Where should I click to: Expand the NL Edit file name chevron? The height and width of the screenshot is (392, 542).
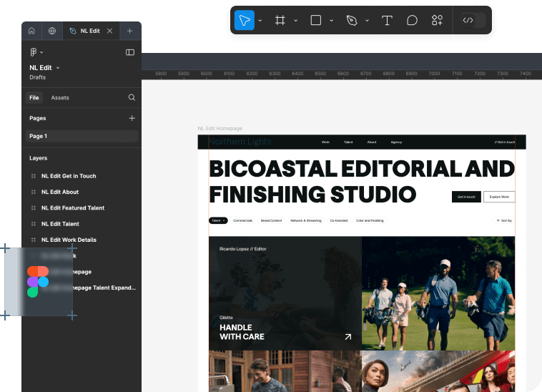point(58,68)
